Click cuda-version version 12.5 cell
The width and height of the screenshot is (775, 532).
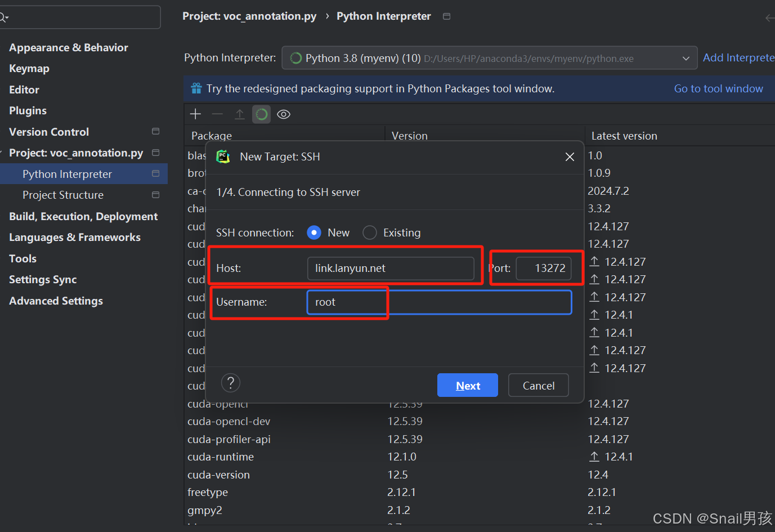tap(397, 475)
